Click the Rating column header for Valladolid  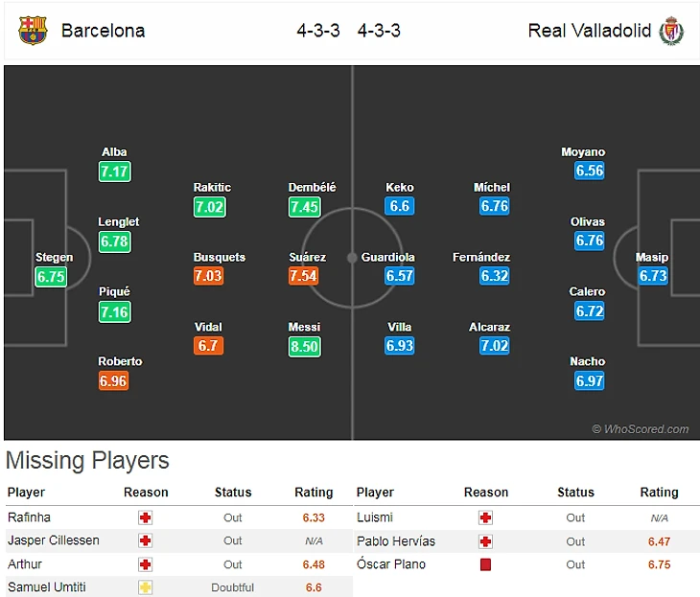click(x=659, y=493)
